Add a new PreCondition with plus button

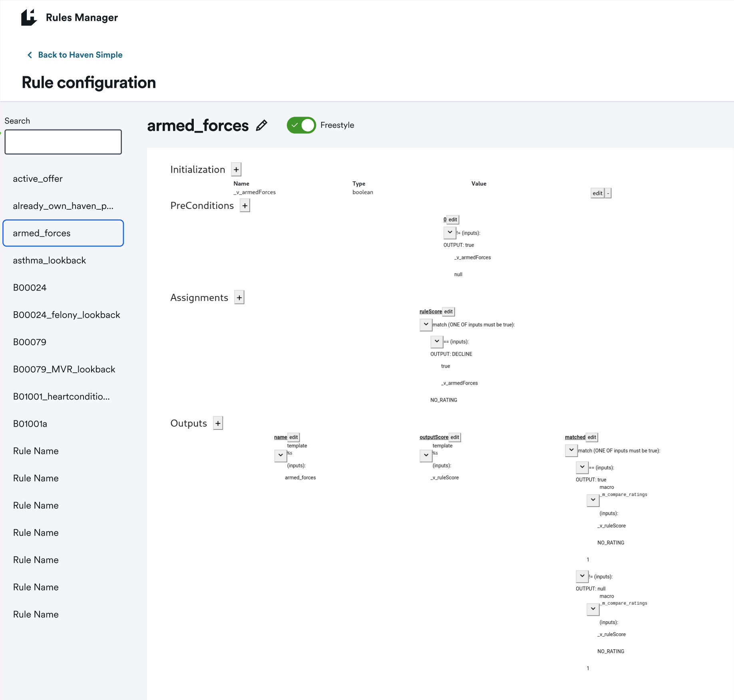[x=245, y=206]
